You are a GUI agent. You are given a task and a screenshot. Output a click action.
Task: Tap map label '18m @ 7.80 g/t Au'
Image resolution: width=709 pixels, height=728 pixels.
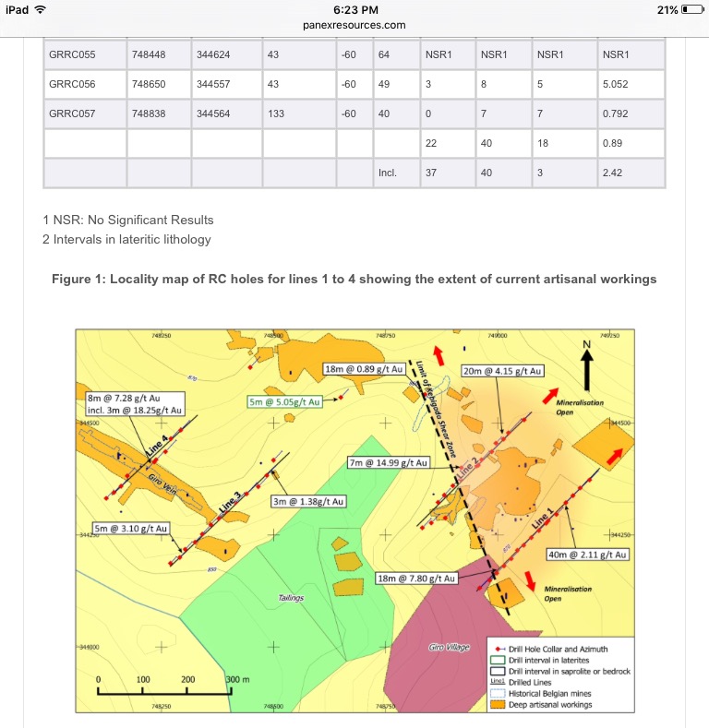(416, 579)
